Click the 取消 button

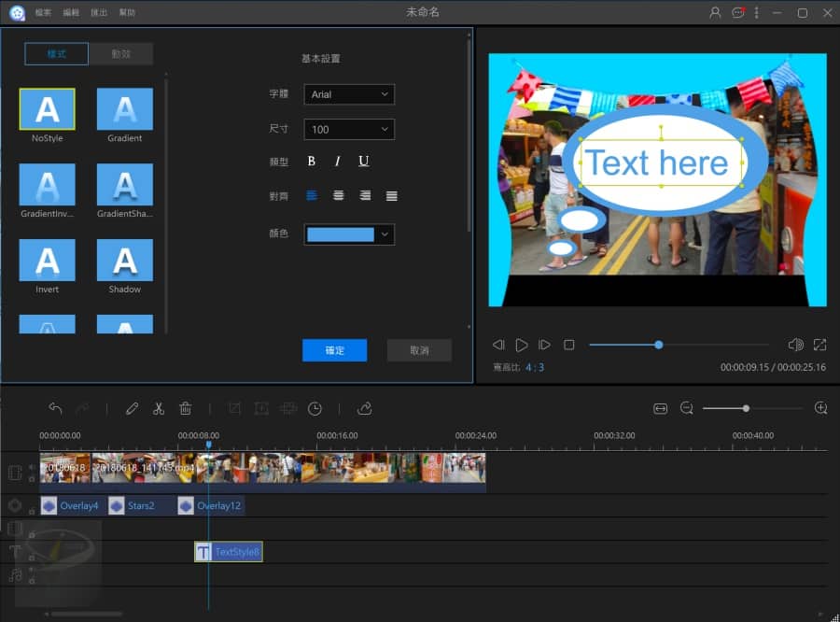419,350
